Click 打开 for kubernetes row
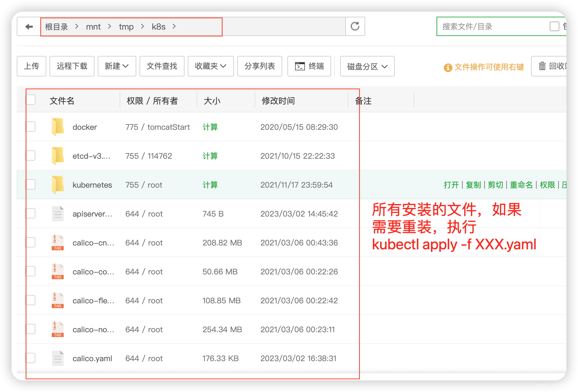578x392 pixels. [451, 185]
